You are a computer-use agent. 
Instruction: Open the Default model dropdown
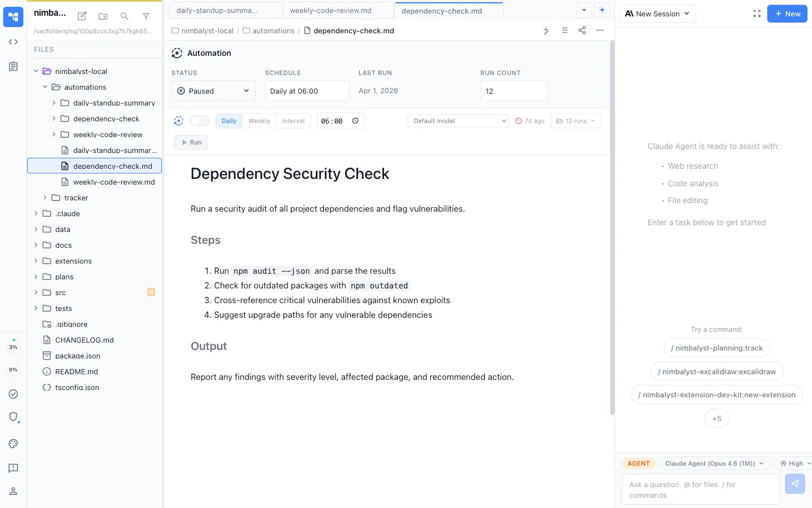458,121
